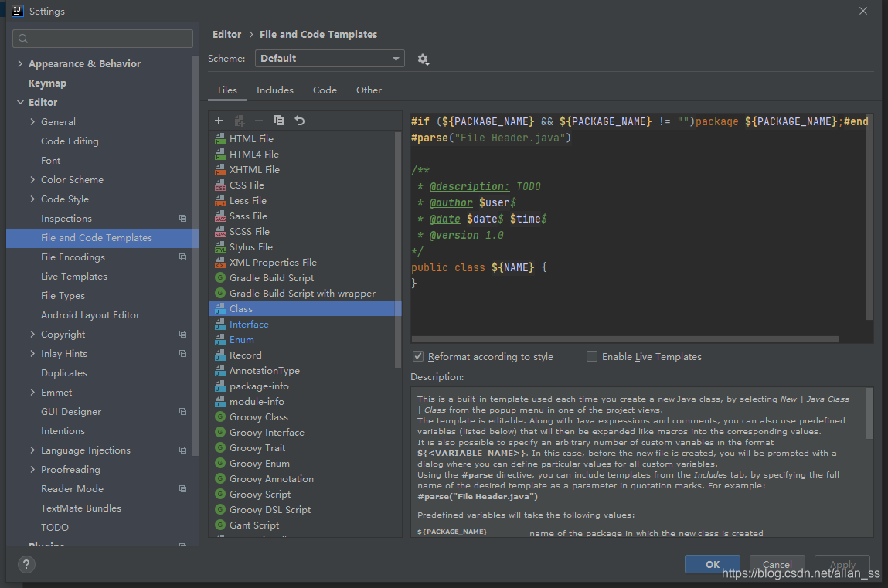Click the Stylus File template icon
888x588 pixels.
[220, 246]
